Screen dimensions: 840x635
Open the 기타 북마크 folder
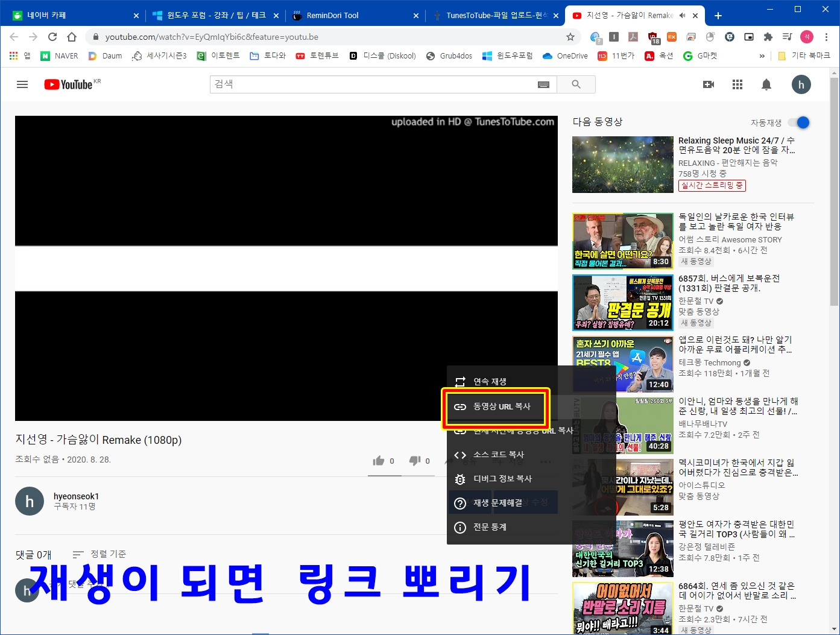coord(804,55)
